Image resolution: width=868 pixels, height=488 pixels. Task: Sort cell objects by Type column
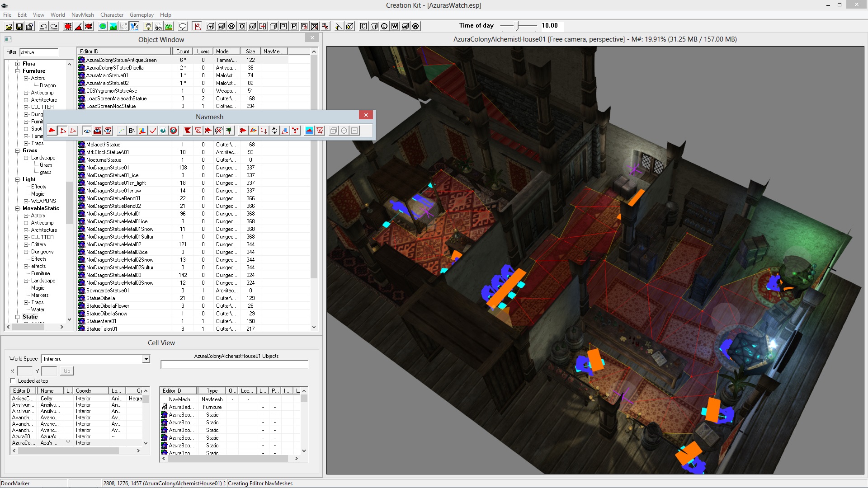pos(212,391)
